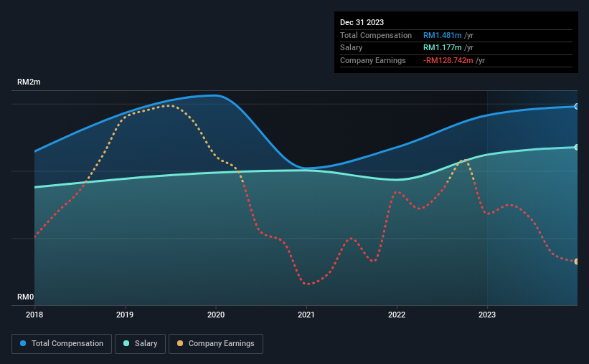589x364 pixels.
Task: Click the teal Salary legend dot
Action: 126,343
